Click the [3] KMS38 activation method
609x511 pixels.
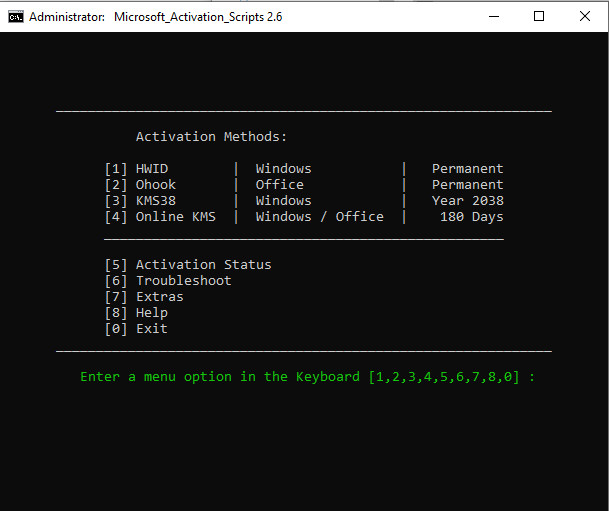point(140,201)
